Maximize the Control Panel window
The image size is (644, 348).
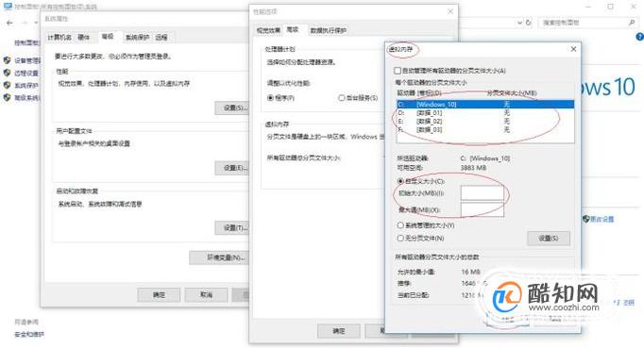(611, 7)
